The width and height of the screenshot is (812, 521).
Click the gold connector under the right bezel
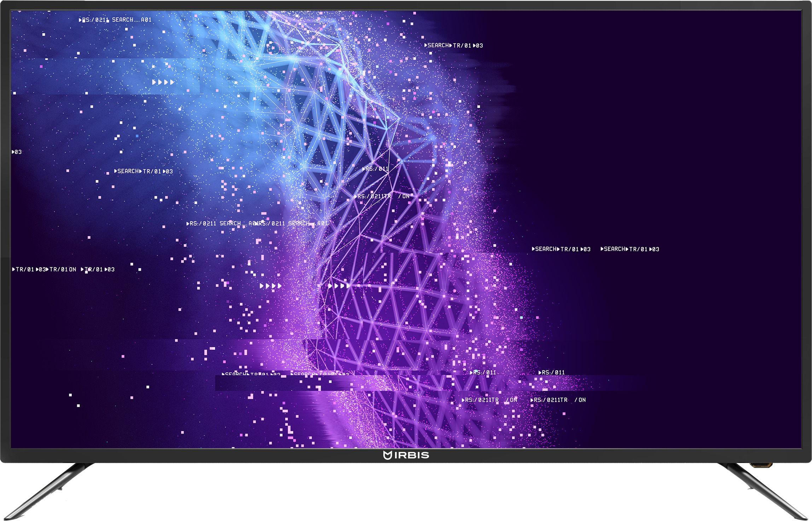click(x=761, y=465)
